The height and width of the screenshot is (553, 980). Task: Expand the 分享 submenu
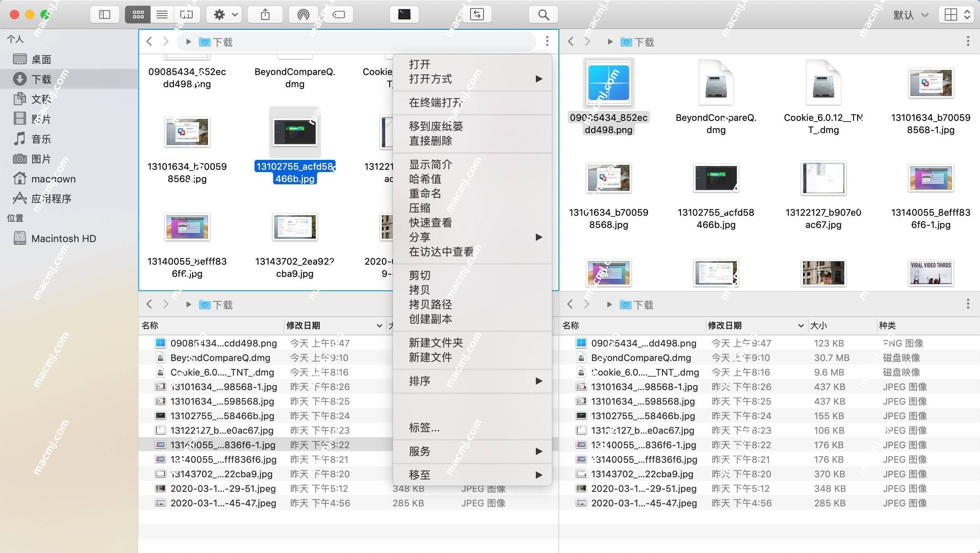coord(472,237)
